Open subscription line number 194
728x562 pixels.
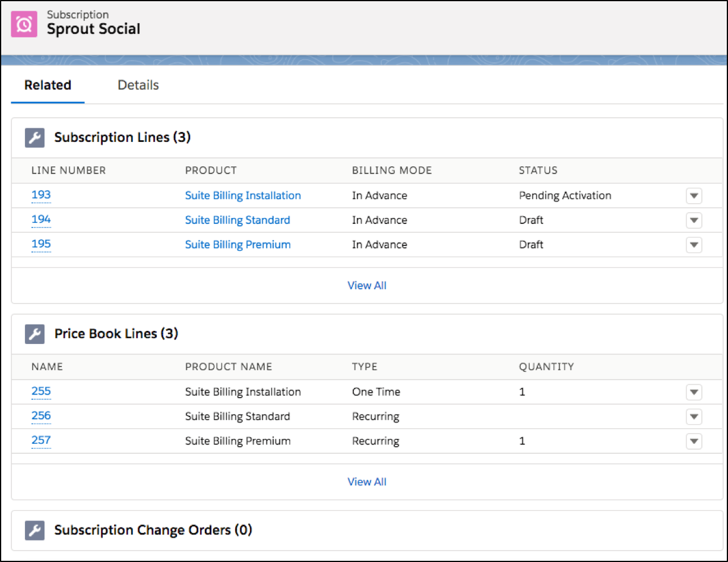[x=41, y=219]
